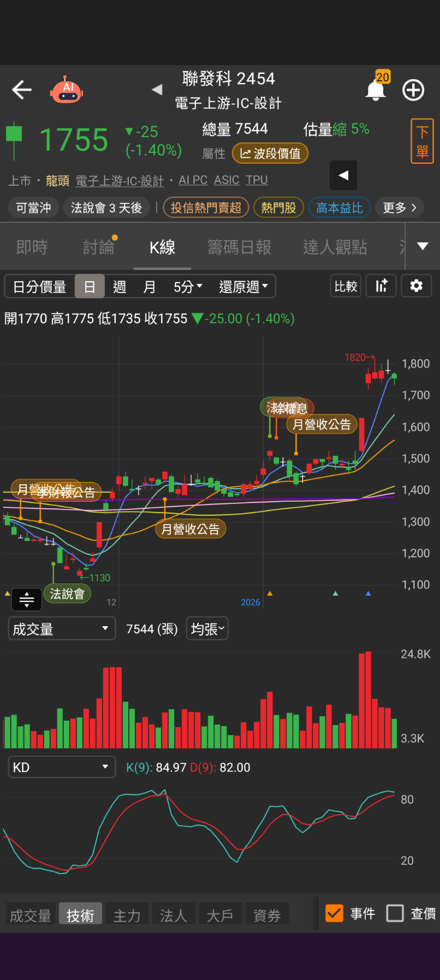Switch to the 達人觀點 tab
The height and width of the screenshot is (980, 440).
(x=335, y=247)
